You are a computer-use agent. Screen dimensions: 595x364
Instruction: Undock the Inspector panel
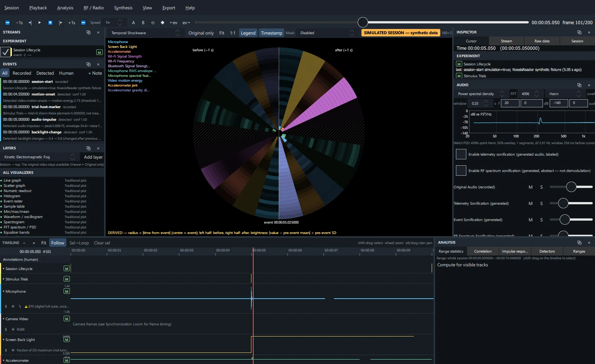579,32
